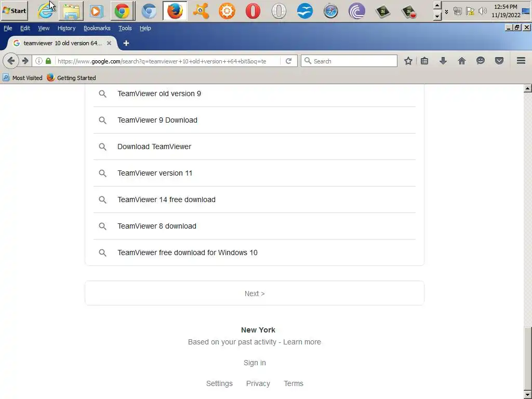Image resolution: width=532 pixels, height=399 pixels.
Task: Open a new tab with plus button
Action: click(x=126, y=43)
